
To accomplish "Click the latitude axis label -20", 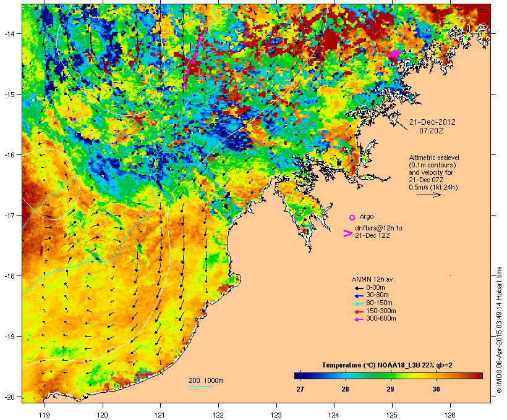I will pos(9,397).
